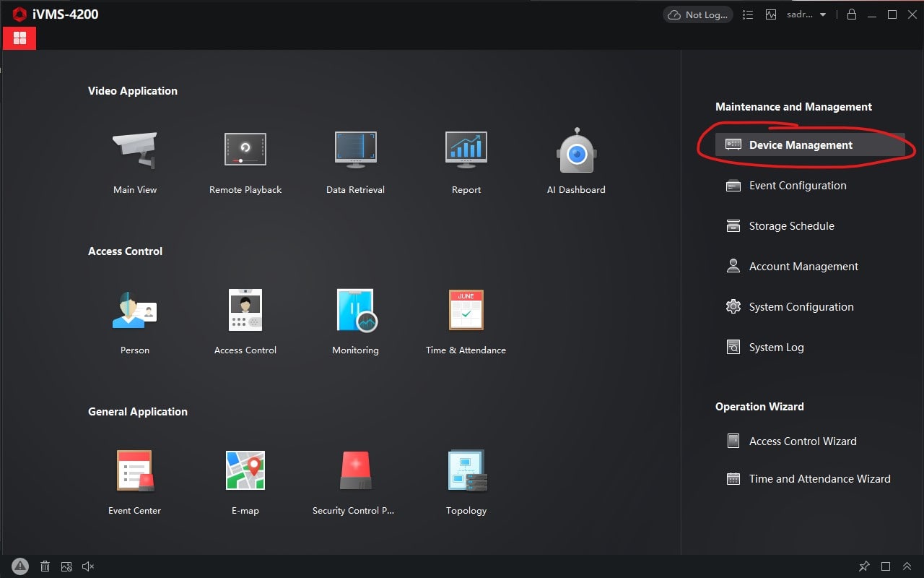
Task: Open Remote Playback module
Action: coord(245,150)
